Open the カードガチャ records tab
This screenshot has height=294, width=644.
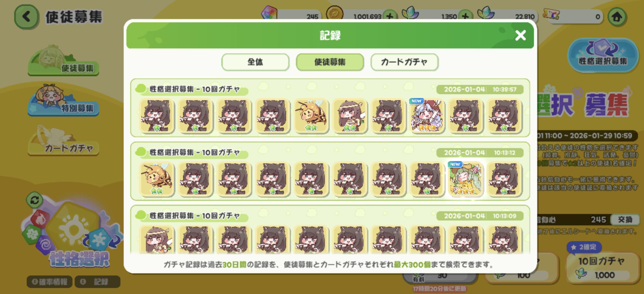[x=404, y=62]
